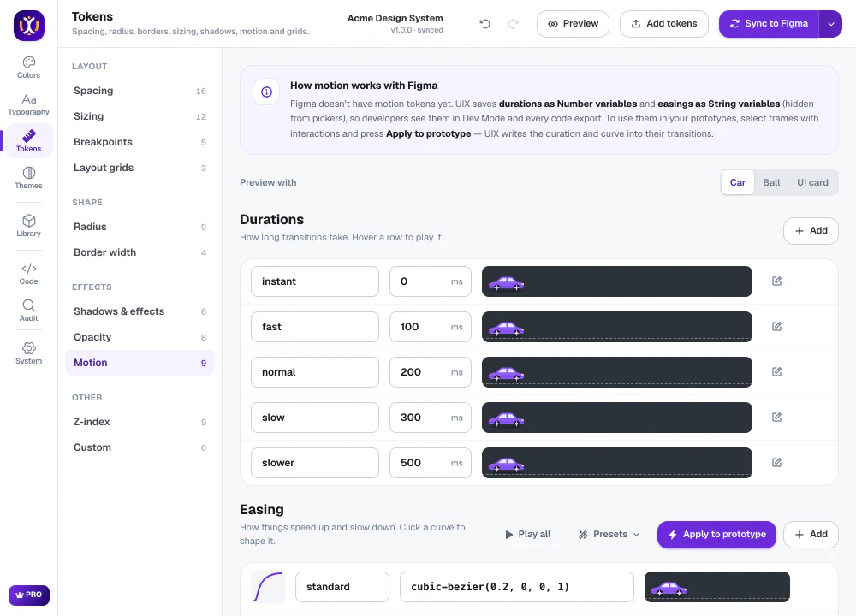The image size is (856, 616).
Task: Open Layout grids tokens
Action: click(x=140, y=168)
